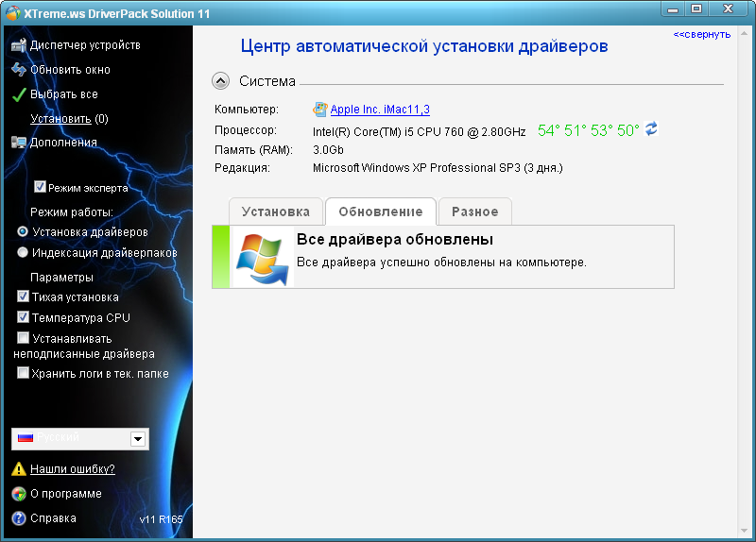Select the Driver installation radio button
The height and width of the screenshot is (542, 756).
pyautogui.click(x=22, y=231)
